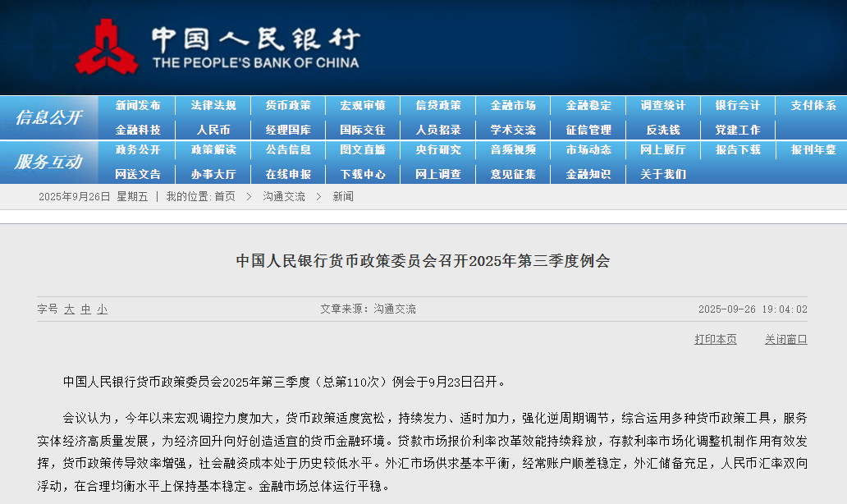Viewport: 847px width, 504px height.
Task: Open the 征信管理 menu item
Action: (x=588, y=129)
